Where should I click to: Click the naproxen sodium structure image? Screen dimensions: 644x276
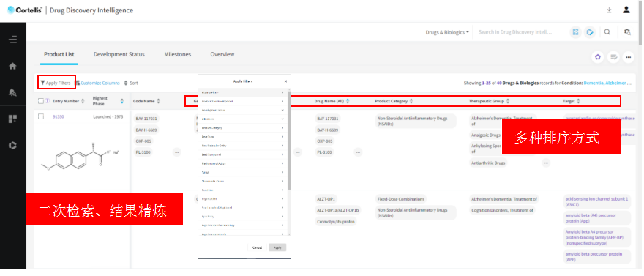pyautogui.click(x=79, y=157)
